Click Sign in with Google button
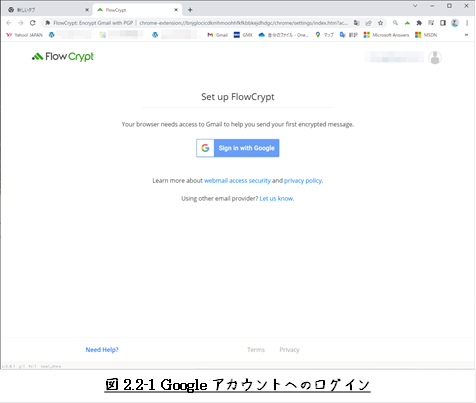 [x=238, y=148]
